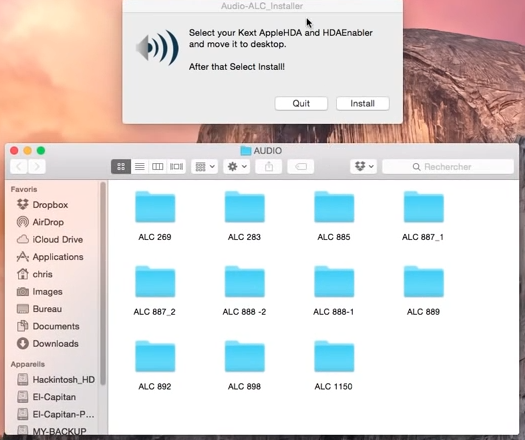Open Dropbox in Finder sidebar
The height and width of the screenshot is (440, 525).
point(50,205)
